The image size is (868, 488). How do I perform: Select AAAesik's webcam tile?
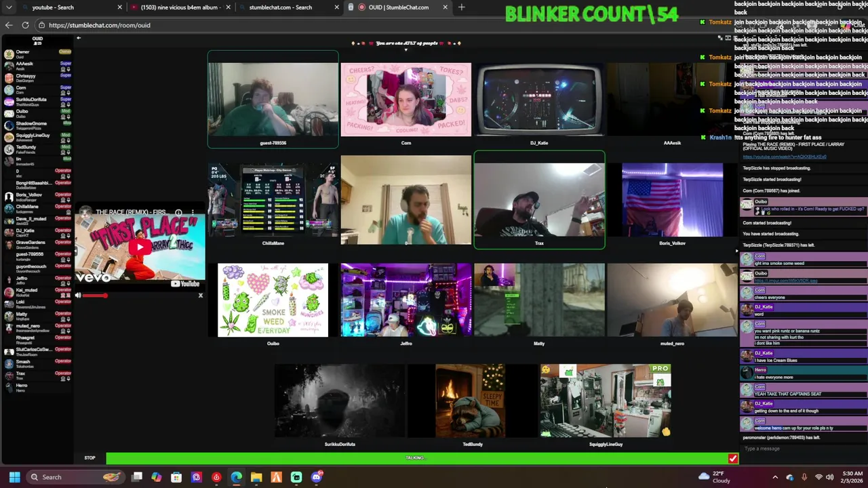672,100
